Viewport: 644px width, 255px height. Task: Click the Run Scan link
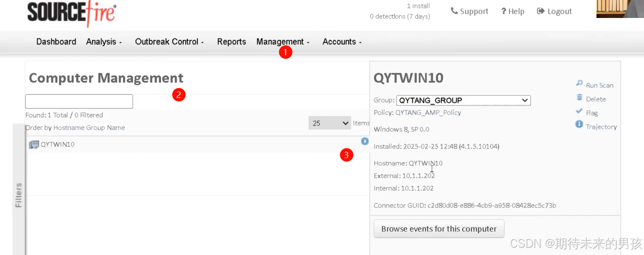tap(600, 85)
